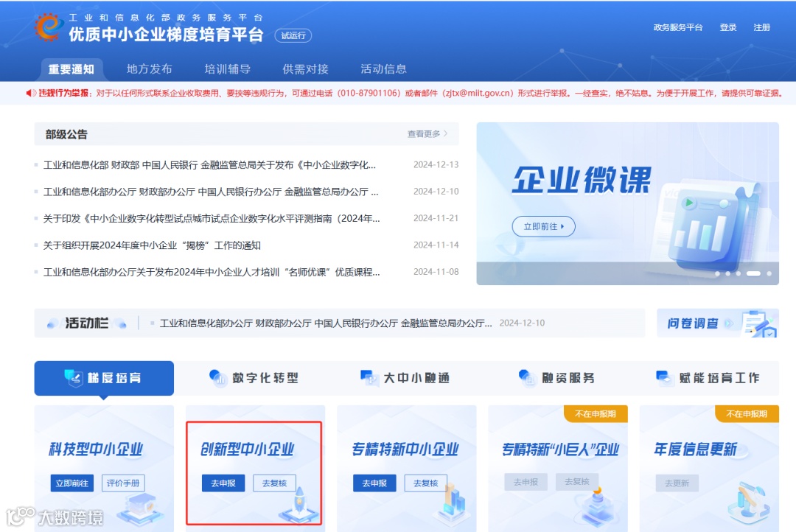Screen dimensions: 796x532
Task: Click the rocket illustration in 创新型中小企业 card
Action: pyautogui.click(x=299, y=504)
